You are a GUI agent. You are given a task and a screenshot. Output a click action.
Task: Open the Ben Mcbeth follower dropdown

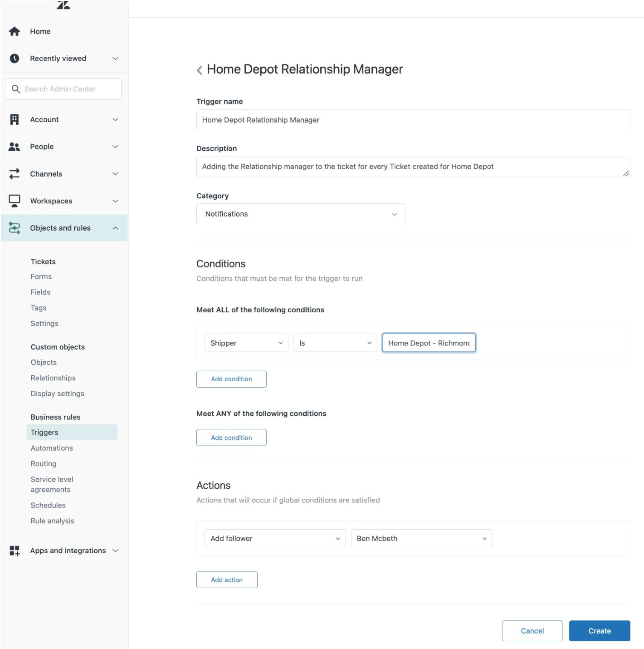pos(422,538)
